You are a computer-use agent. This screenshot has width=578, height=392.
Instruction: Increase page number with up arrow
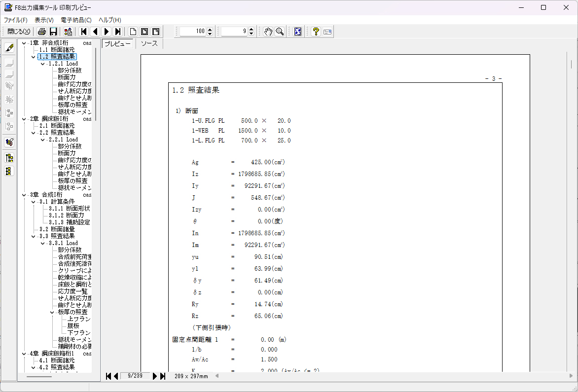tap(251, 30)
